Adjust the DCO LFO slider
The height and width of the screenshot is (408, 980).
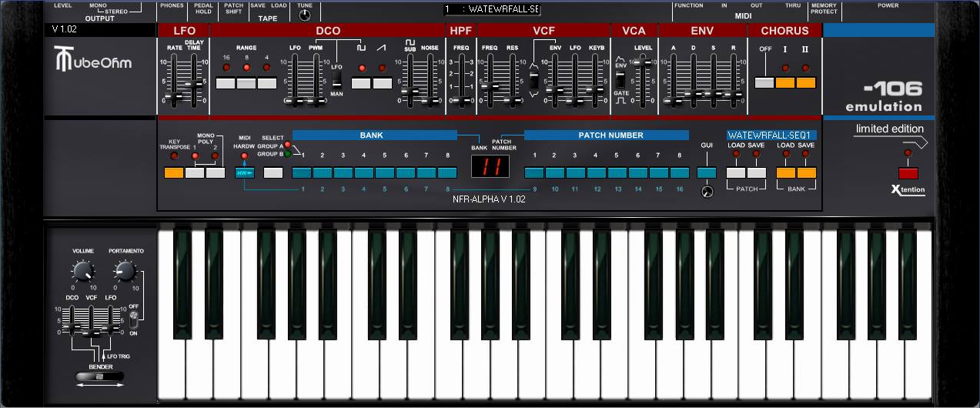[x=296, y=100]
